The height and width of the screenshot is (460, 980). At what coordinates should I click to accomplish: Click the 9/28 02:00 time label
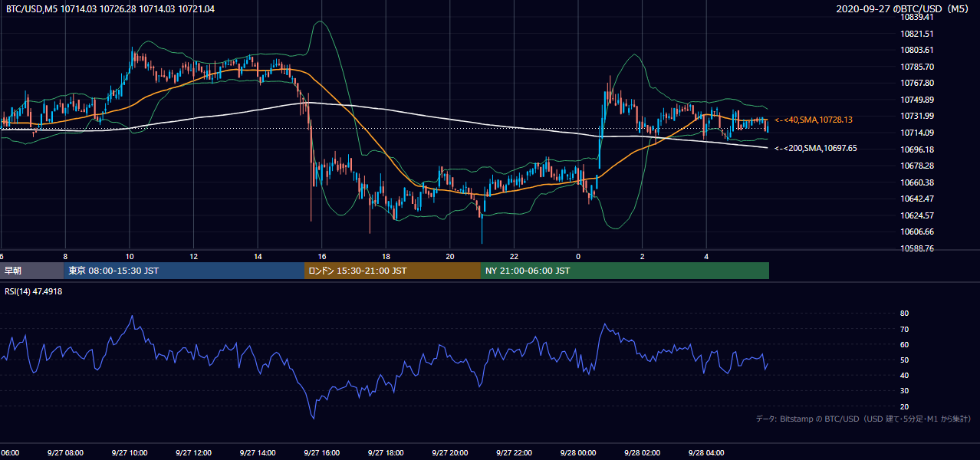pos(642,452)
